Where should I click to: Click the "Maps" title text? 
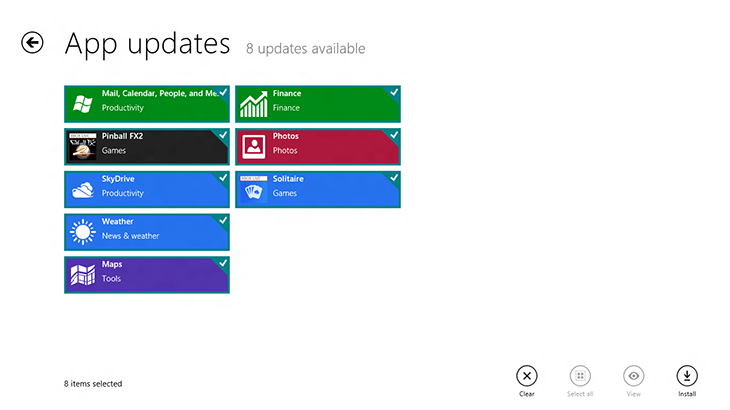(x=112, y=264)
